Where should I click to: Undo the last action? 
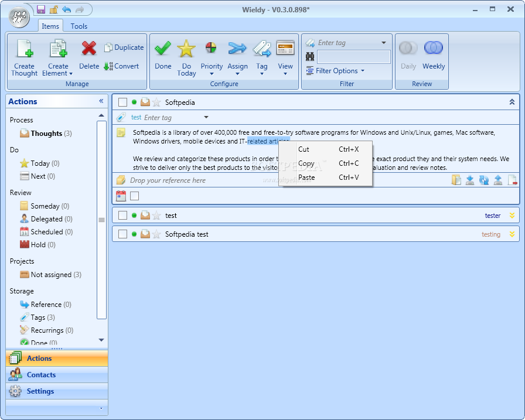(x=66, y=9)
